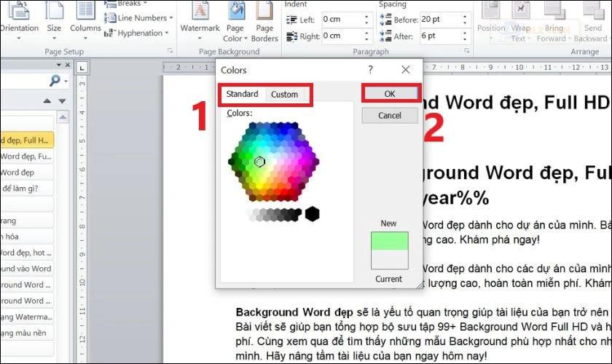Open the page Size menu

coord(54,20)
